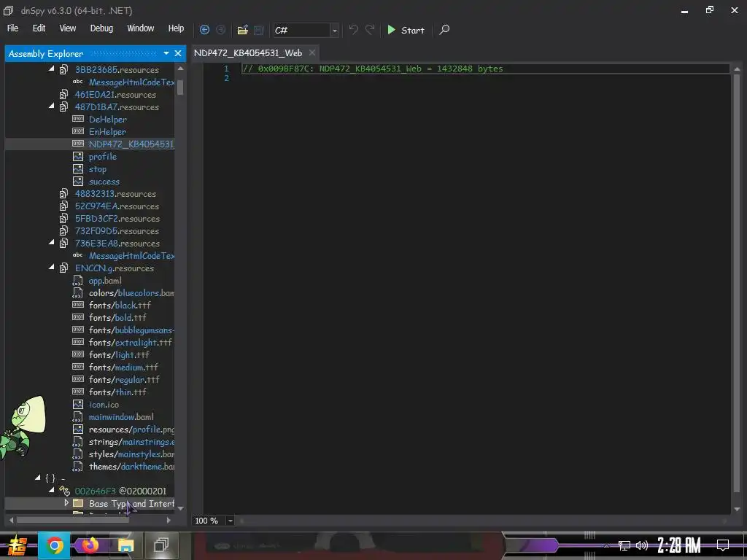Select fonts/extralight.ttf in the tree
This screenshot has height=560, width=747.
(x=130, y=343)
